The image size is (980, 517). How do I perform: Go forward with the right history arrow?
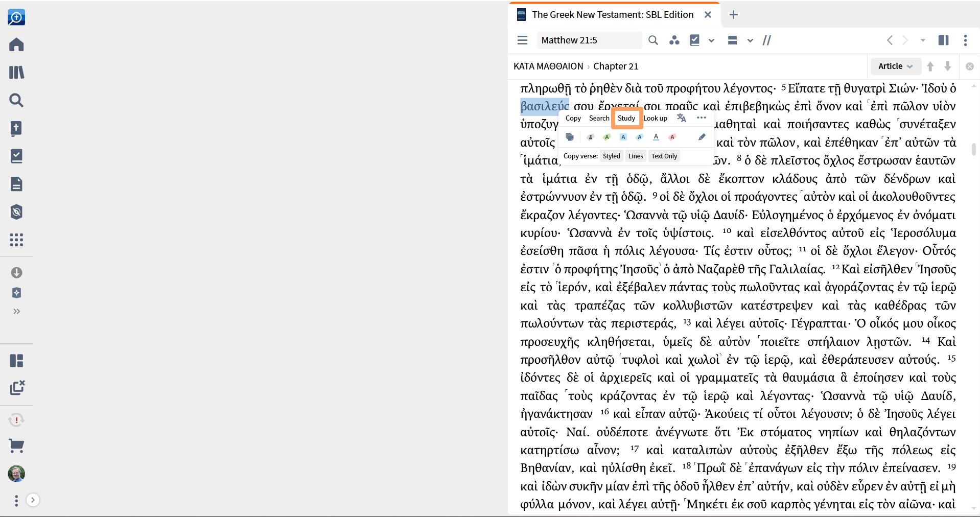tap(905, 40)
